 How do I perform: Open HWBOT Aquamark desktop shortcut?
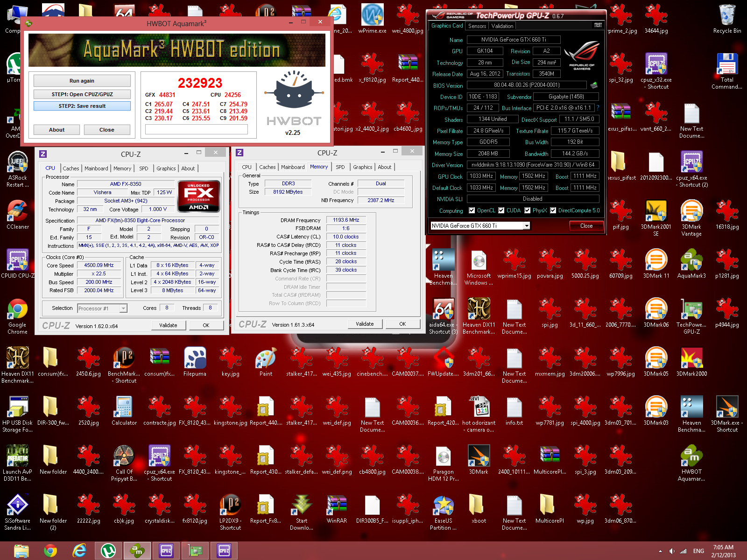[691, 463]
